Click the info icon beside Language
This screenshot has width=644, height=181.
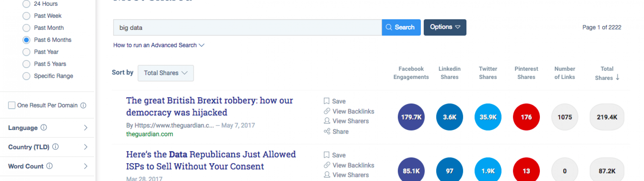[44, 127]
